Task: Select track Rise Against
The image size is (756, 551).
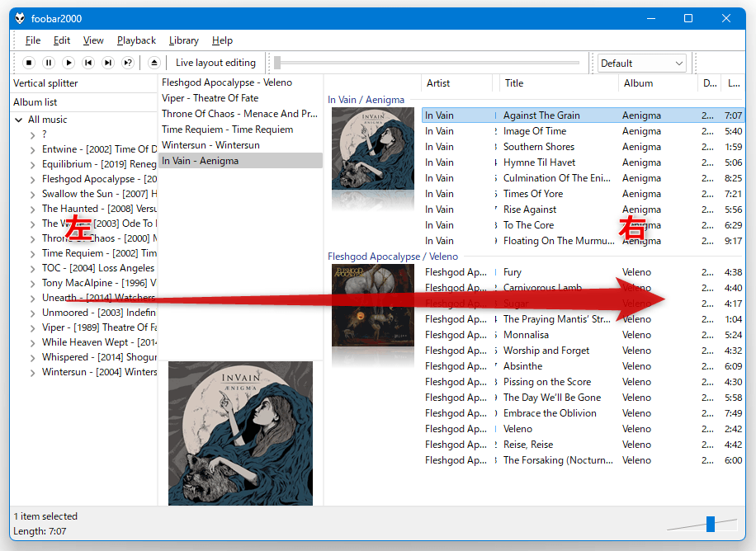Action: 583,210
